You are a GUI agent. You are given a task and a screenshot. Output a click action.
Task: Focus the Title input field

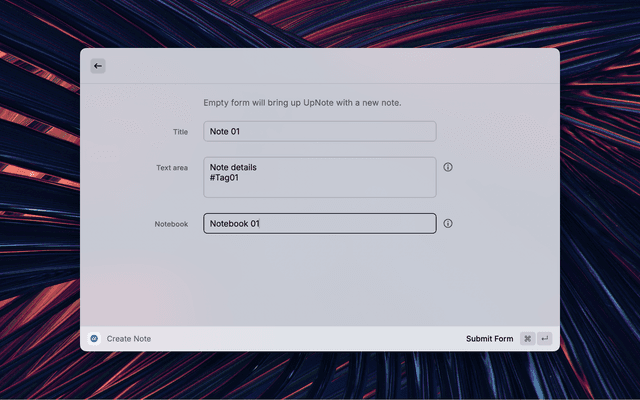[x=320, y=131]
